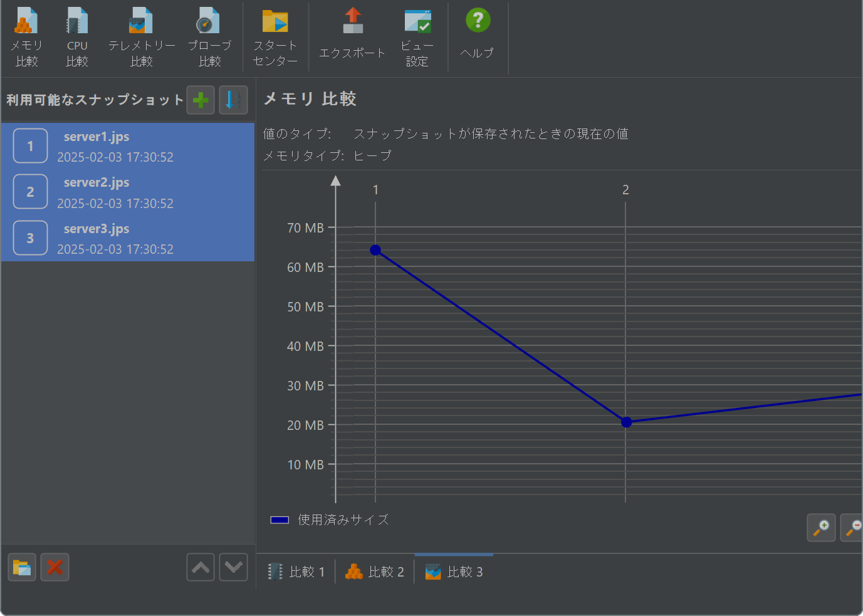This screenshot has width=863, height=616.
Task: Click the timestamp under server2.jps
Action: 115,204
